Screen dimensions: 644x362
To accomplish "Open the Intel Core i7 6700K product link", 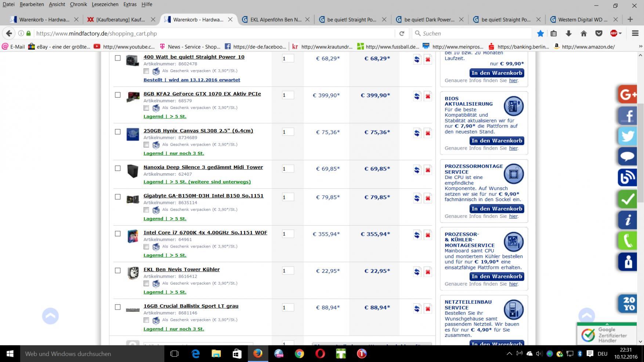I will [x=205, y=233].
